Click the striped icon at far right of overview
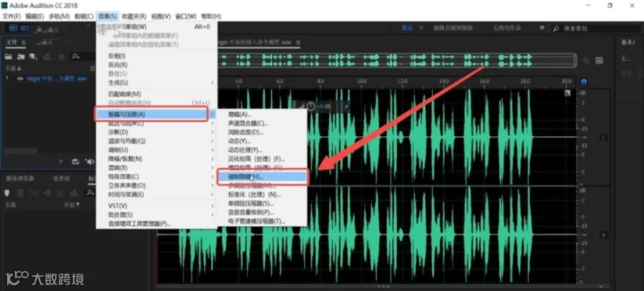This screenshot has height=291, width=644. pos(599,60)
